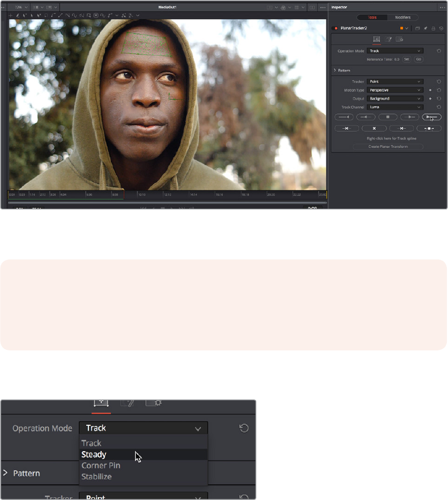Click the circled X tool in viewer toolbar

96,15
